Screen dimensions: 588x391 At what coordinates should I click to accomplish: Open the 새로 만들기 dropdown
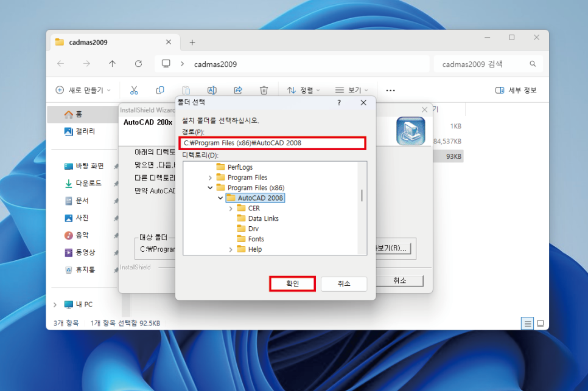83,90
